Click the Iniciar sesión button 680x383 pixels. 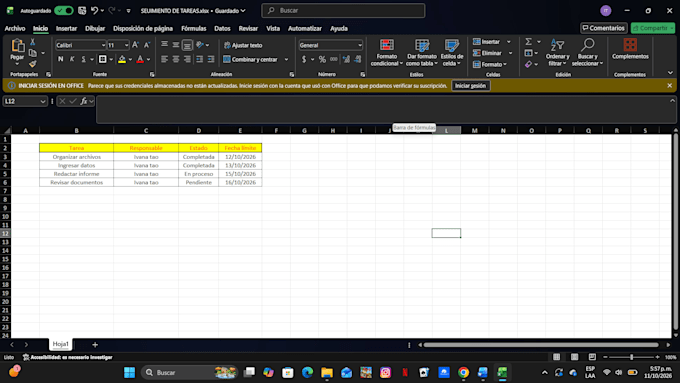pyautogui.click(x=471, y=85)
